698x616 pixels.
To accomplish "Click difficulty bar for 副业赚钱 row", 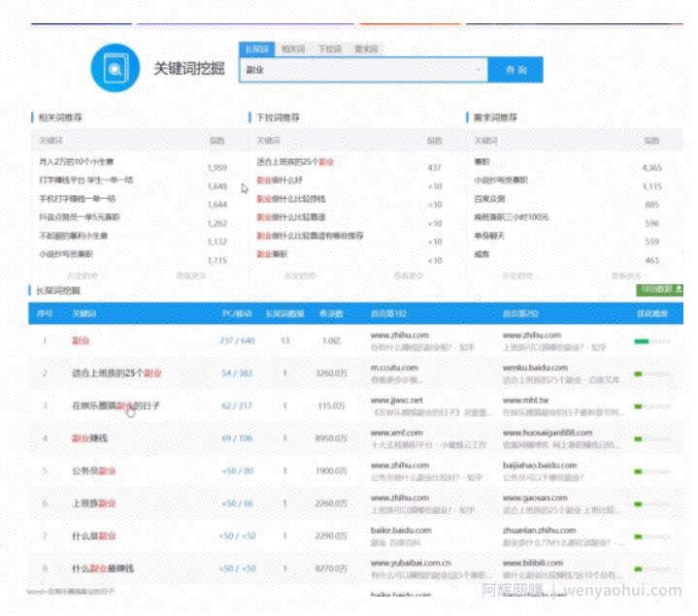I will pos(652,439).
